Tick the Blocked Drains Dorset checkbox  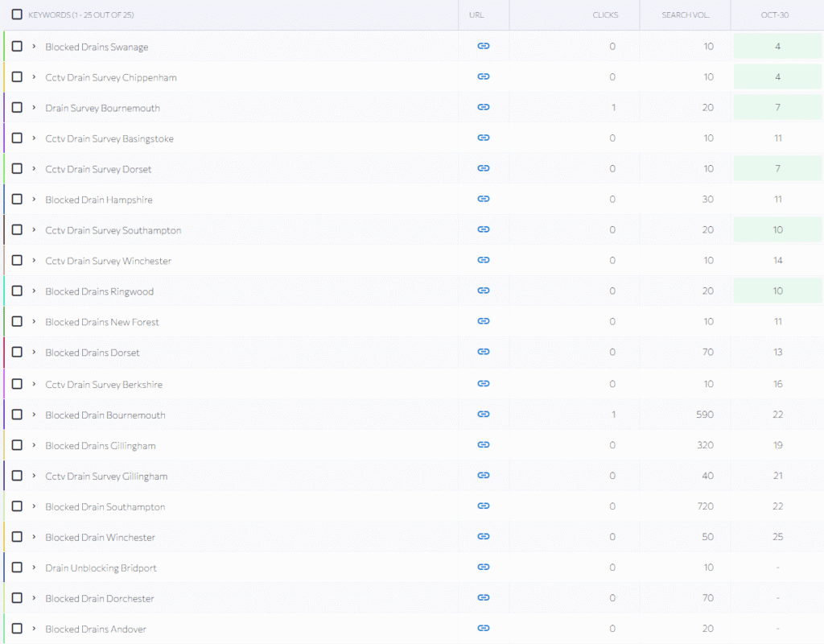pyautogui.click(x=17, y=352)
